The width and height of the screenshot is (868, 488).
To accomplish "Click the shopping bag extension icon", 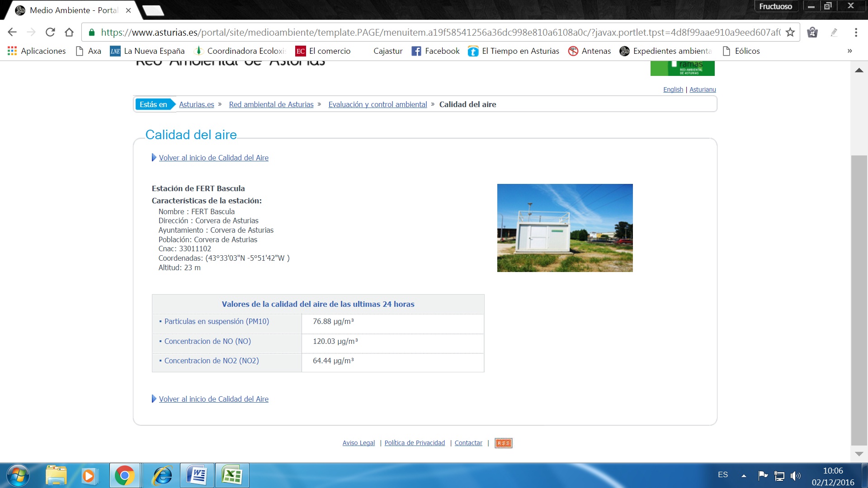I will [812, 32].
